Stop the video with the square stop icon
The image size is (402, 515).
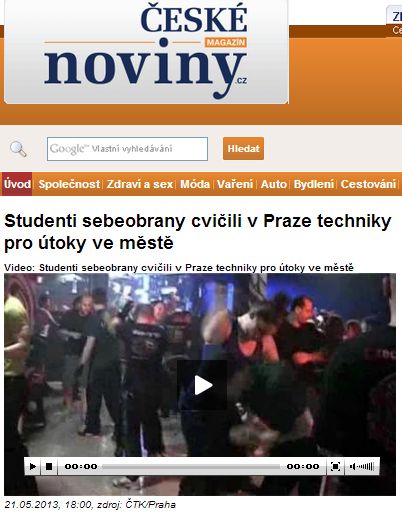(x=49, y=466)
